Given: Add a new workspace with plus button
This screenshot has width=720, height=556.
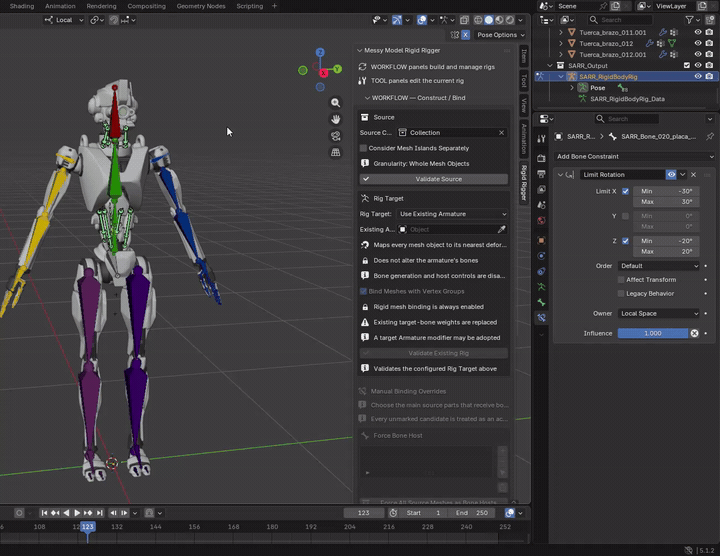Looking at the screenshot, I should pos(274,6).
